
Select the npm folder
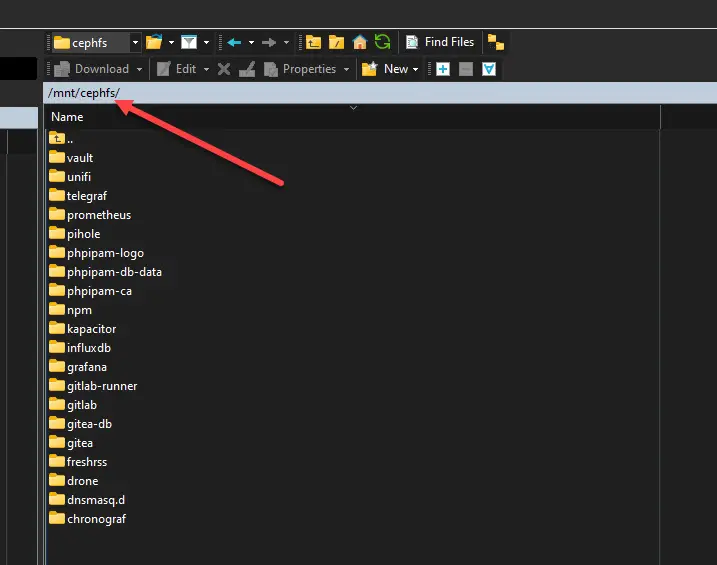tap(70, 310)
